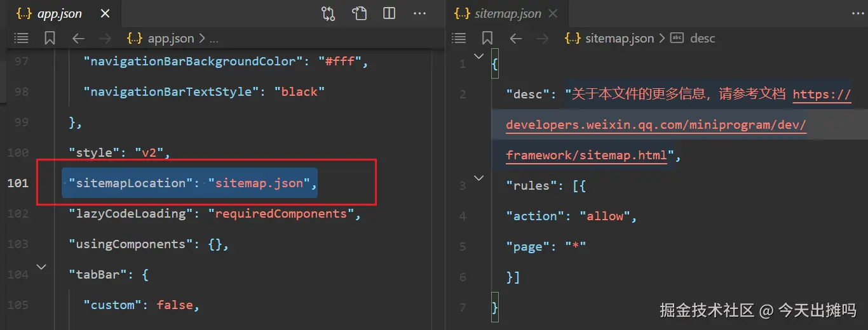Viewport: 868px width, 330px height.
Task: Go back using arrow in sitemap.json pane
Action: click(x=516, y=39)
